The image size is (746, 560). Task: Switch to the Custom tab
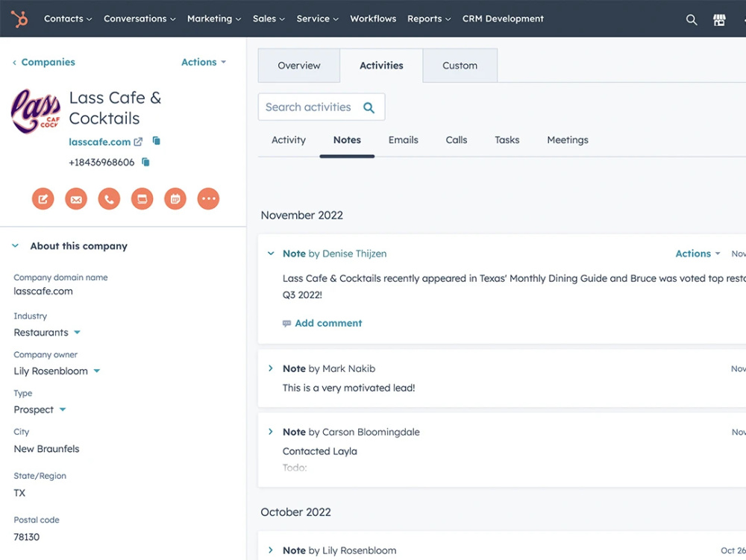pyautogui.click(x=460, y=66)
